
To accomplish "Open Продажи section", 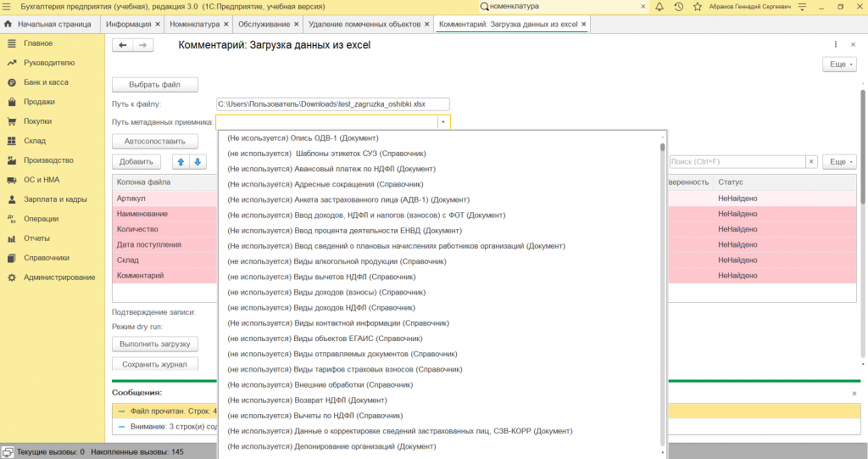I will pos(39,102).
